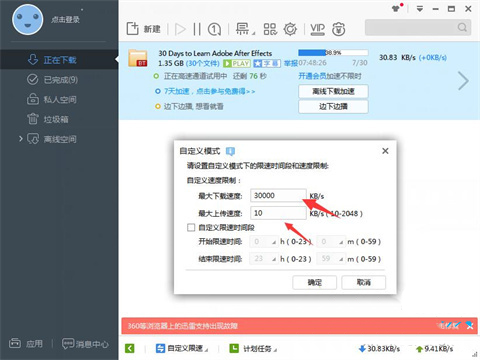Open the skin shirt icon in titlebar
Screen dimensions: 480x360
click(396, 8)
